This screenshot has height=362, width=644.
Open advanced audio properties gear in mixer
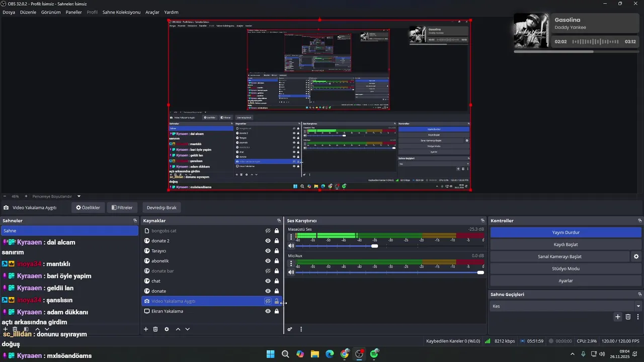[x=290, y=329]
